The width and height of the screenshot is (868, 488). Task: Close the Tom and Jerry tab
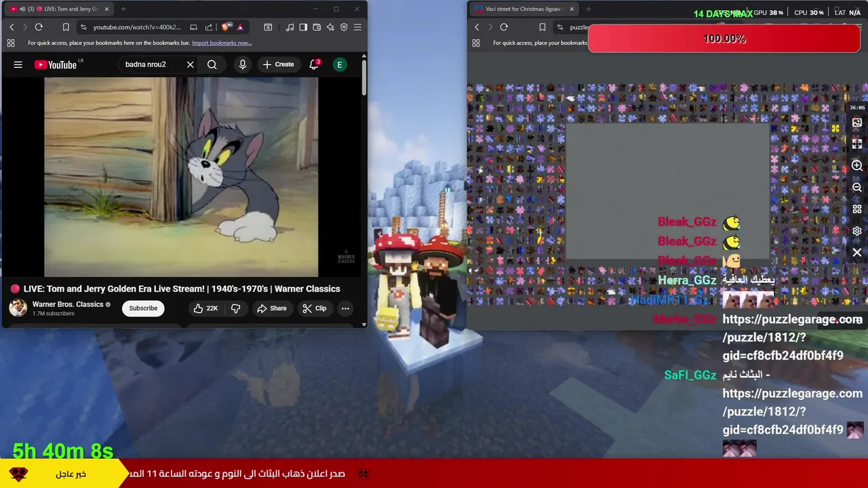click(106, 9)
